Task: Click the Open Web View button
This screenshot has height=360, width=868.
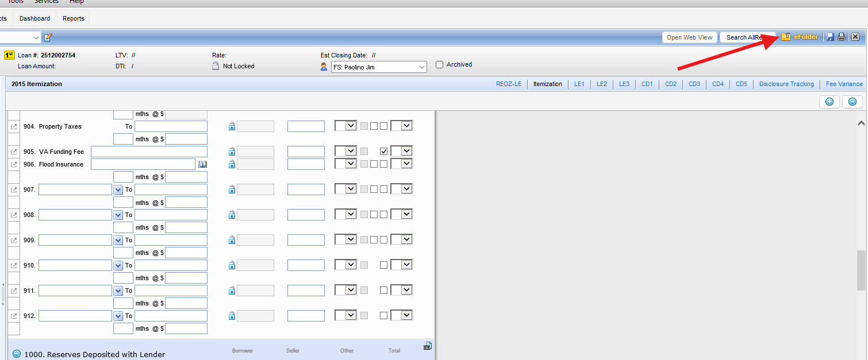Action: point(689,37)
